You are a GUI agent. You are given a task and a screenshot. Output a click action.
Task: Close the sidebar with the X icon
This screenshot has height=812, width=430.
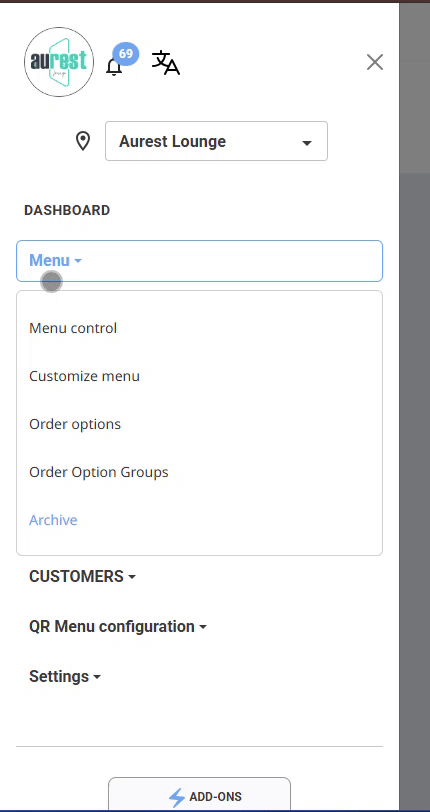pyautogui.click(x=375, y=62)
